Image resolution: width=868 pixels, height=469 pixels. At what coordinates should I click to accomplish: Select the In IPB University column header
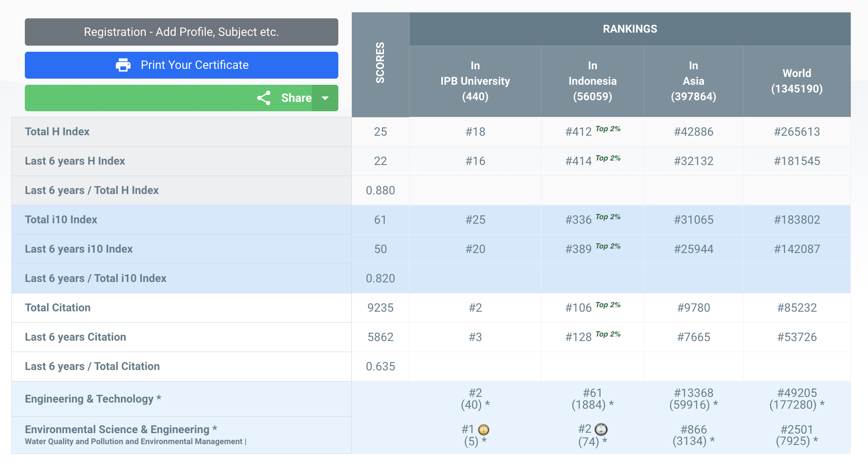tap(475, 81)
